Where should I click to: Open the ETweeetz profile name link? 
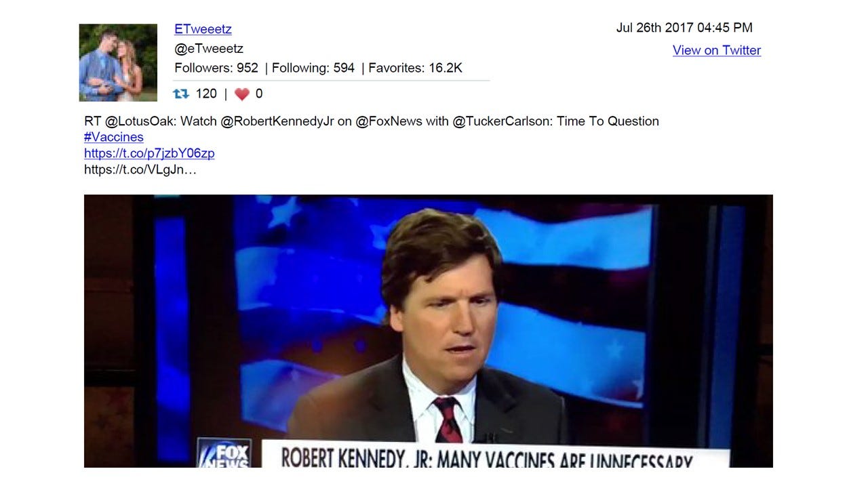coord(203,29)
